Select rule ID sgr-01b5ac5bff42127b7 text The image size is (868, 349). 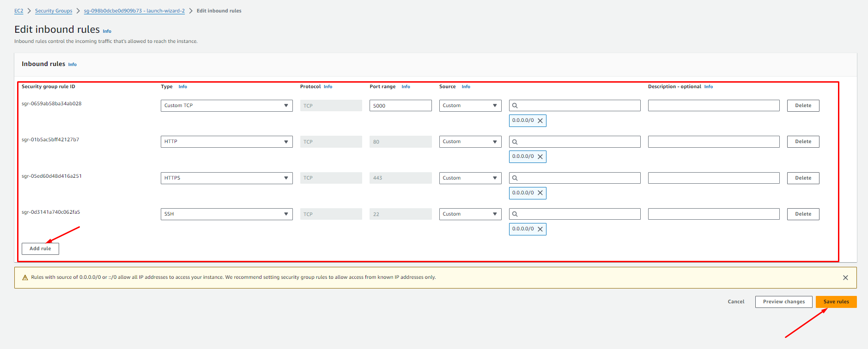(50, 140)
